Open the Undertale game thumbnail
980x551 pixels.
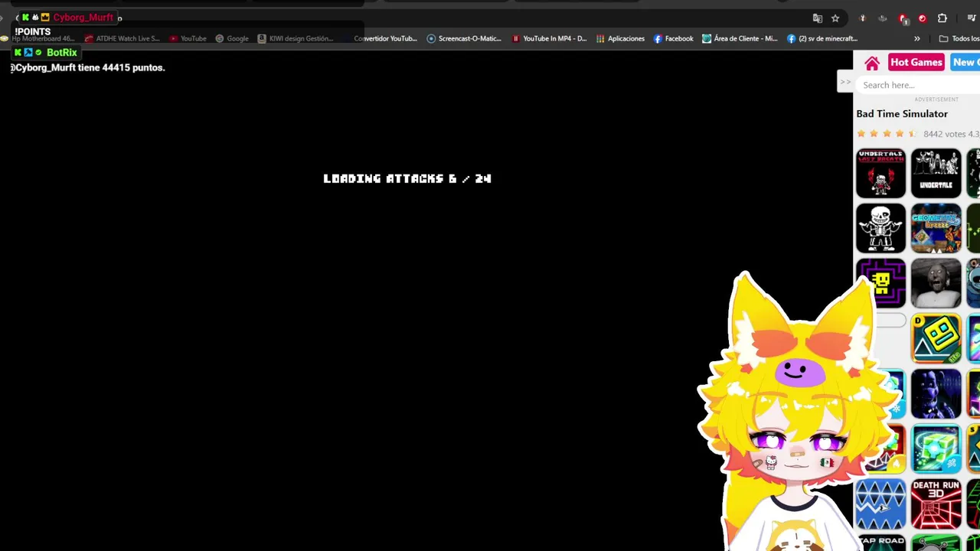(936, 173)
